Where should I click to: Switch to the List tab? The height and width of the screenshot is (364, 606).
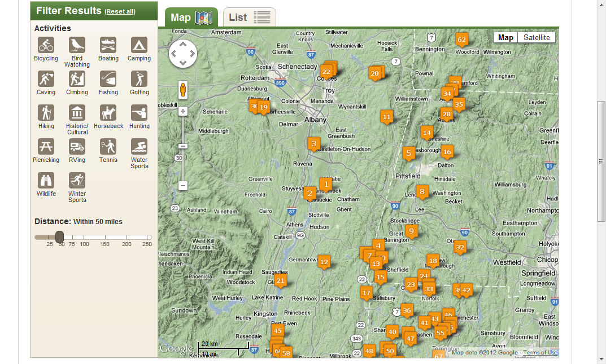tap(249, 17)
